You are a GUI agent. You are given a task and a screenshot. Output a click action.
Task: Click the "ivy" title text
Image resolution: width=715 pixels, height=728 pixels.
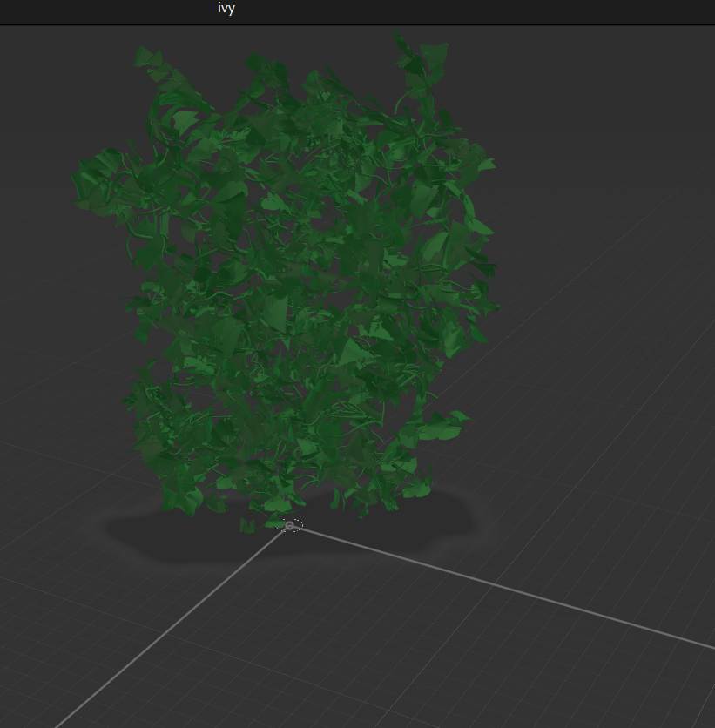[x=226, y=9]
